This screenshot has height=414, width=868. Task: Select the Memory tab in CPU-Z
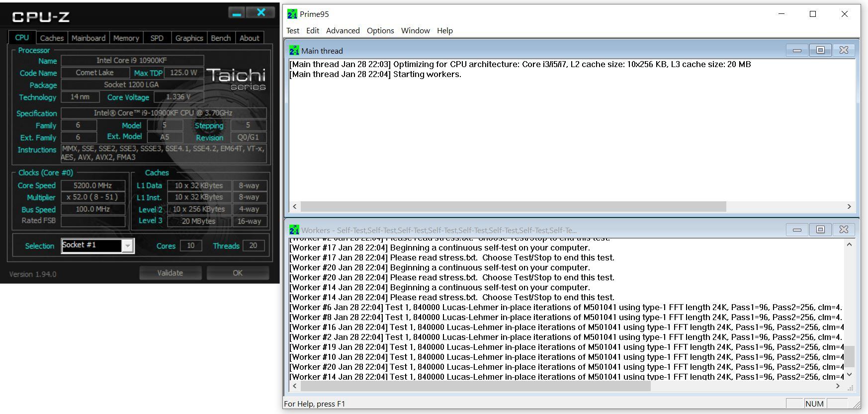coord(126,38)
